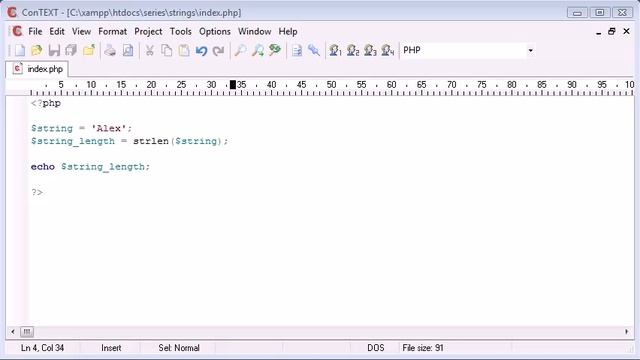Click the Print toolbar icon
The height and width of the screenshot is (360, 640).
click(110, 50)
